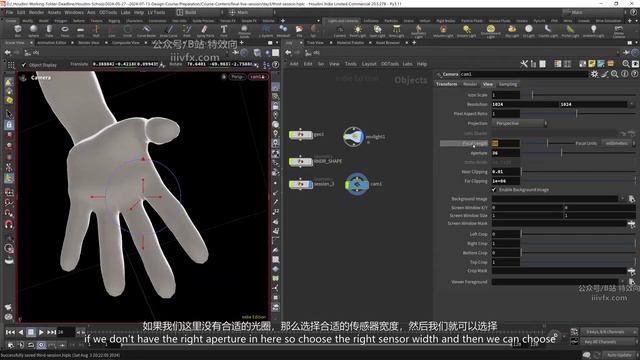Open the Windows menu
640x360 pixels.
point(74,12)
